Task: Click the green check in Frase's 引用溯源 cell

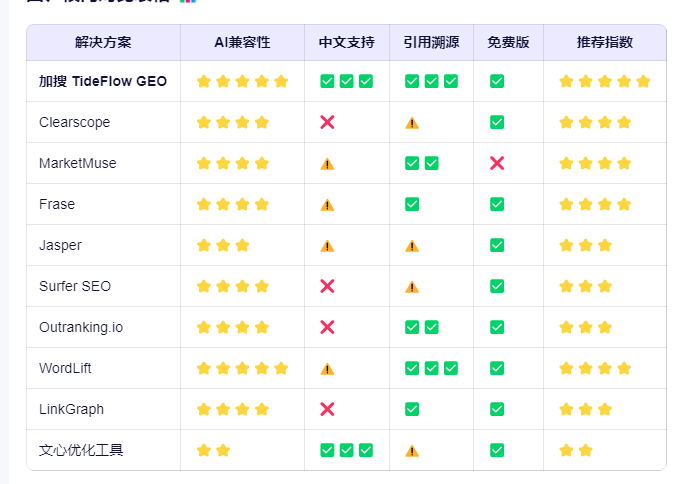Action: pyautogui.click(x=412, y=204)
